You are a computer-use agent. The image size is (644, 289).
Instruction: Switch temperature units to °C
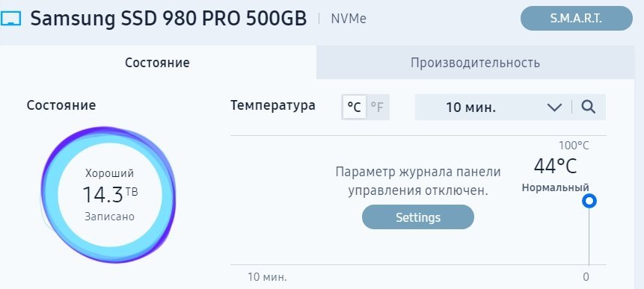point(354,108)
